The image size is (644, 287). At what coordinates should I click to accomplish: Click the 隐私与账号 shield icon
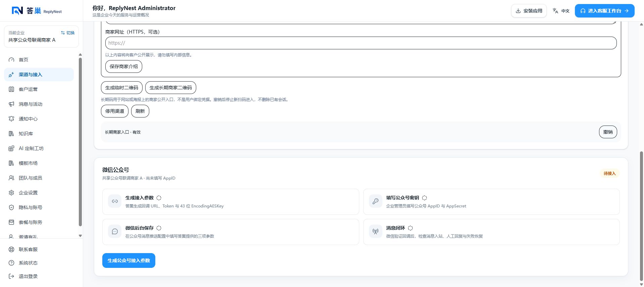[x=11, y=207]
